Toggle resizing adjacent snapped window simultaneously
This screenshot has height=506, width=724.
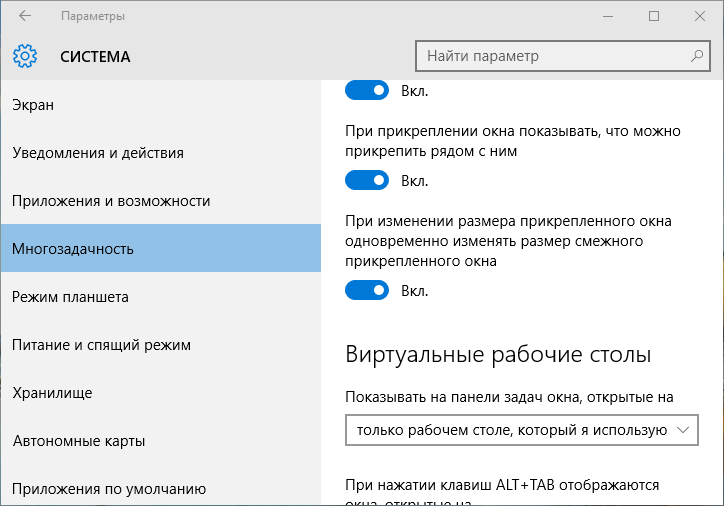pyautogui.click(x=367, y=290)
